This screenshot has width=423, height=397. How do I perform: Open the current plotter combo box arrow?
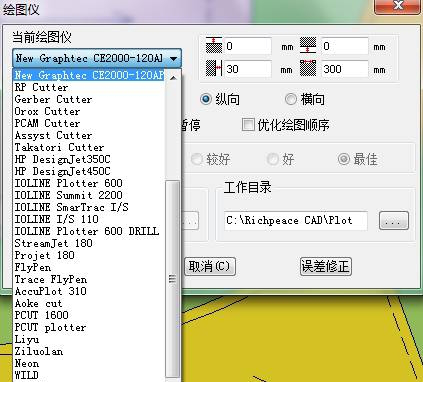click(173, 59)
